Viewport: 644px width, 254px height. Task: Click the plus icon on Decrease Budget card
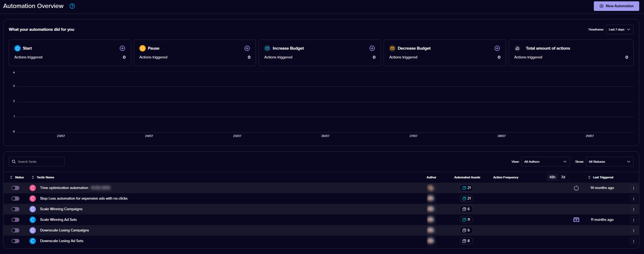click(x=497, y=48)
